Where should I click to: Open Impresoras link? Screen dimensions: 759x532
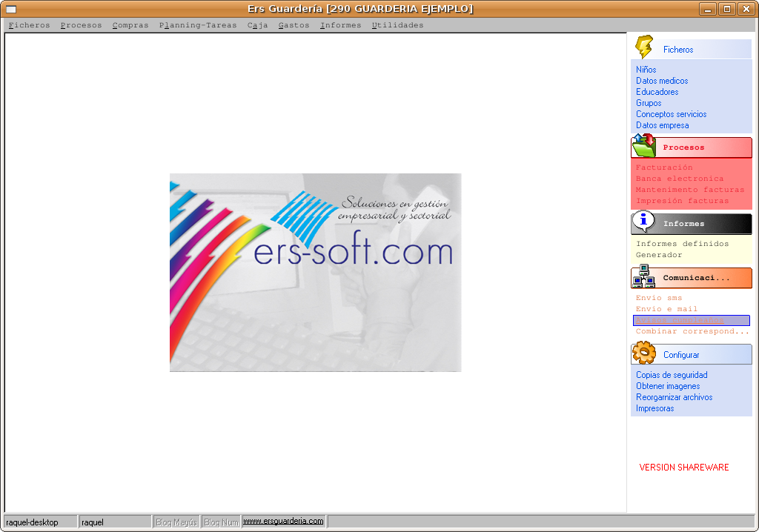(654, 408)
